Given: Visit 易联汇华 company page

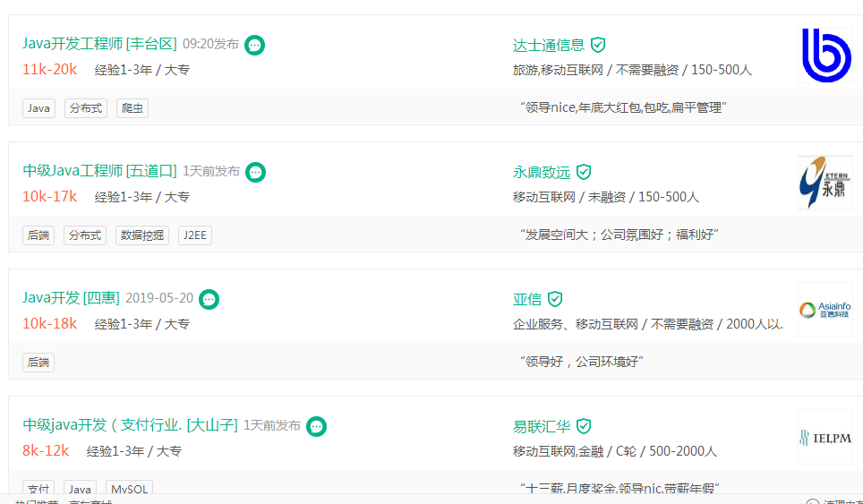Looking at the screenshot, I should click(x=542, y=426).
